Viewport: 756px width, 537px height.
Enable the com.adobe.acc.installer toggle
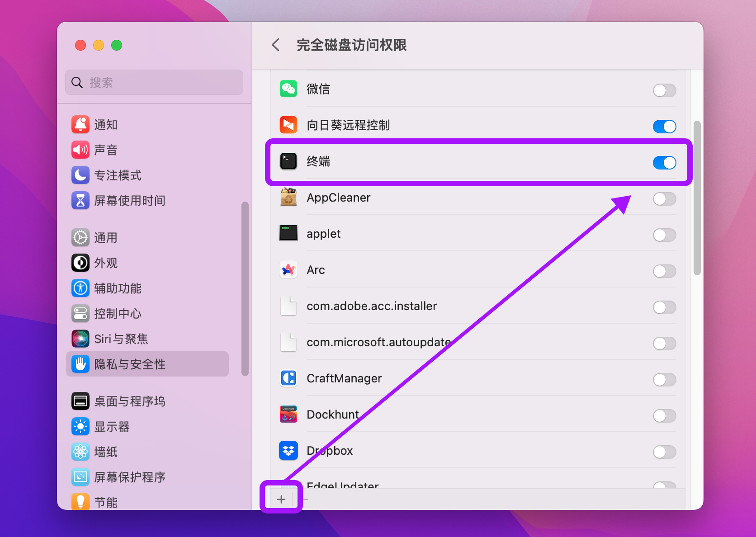click(664, 307)
